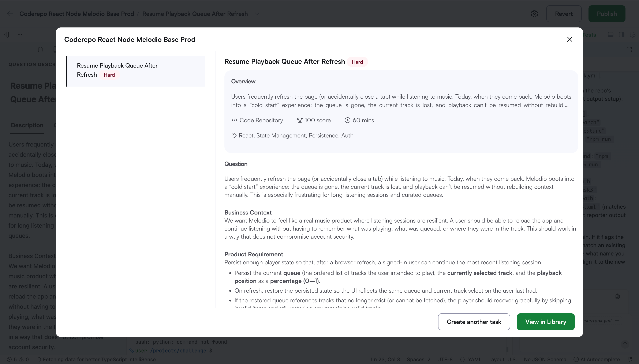
Task: Click the back arrow beside the breadcrumb
Action: pos(10,14)
